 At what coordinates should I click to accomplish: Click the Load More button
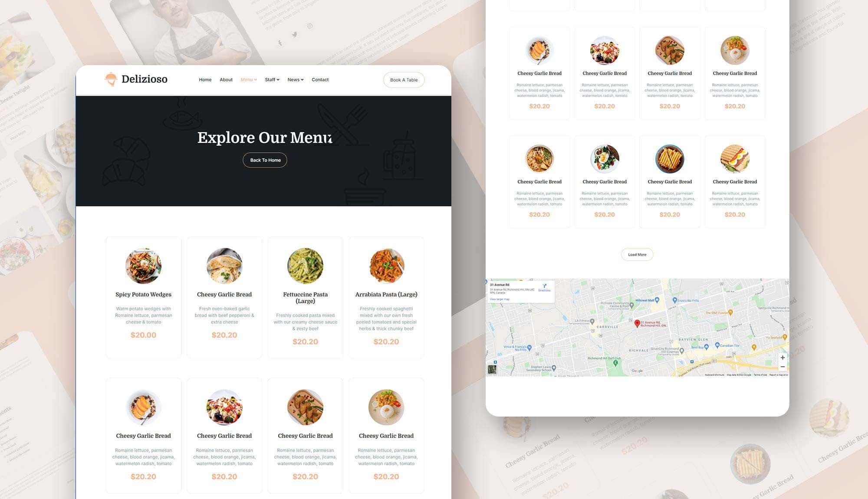coord(637,255)
